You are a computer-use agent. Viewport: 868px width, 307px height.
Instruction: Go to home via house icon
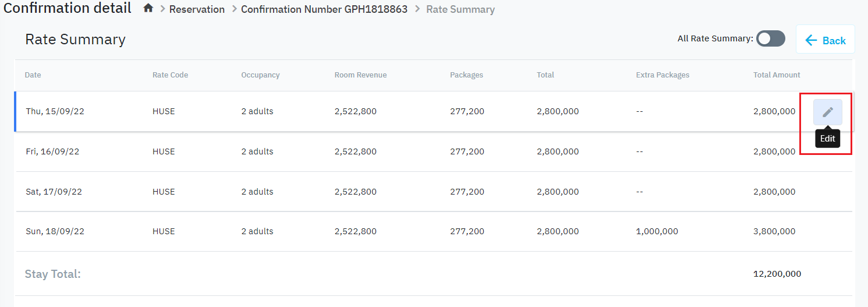tap(148, 9)
